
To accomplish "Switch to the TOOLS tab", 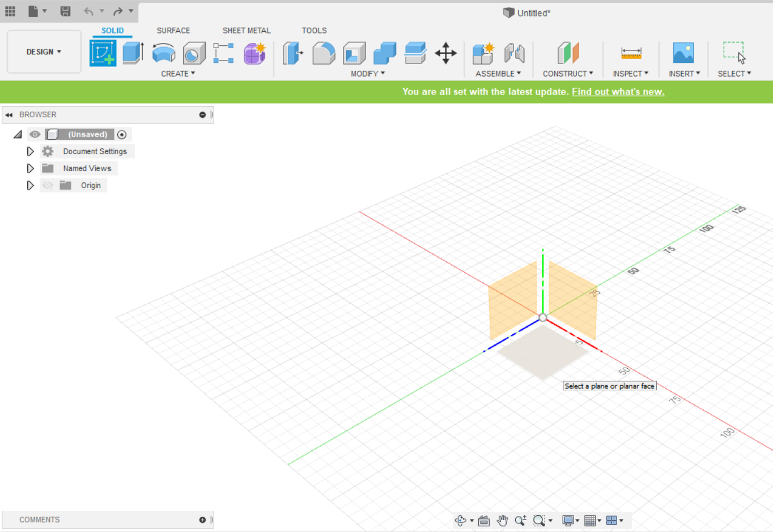I will [314, 31].
